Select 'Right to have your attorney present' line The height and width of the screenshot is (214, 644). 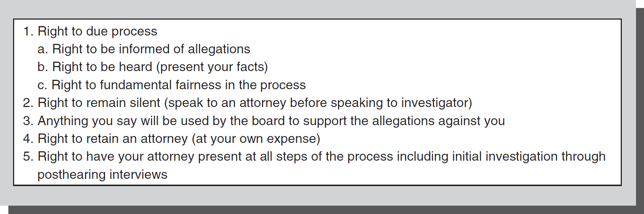[322, 157]
